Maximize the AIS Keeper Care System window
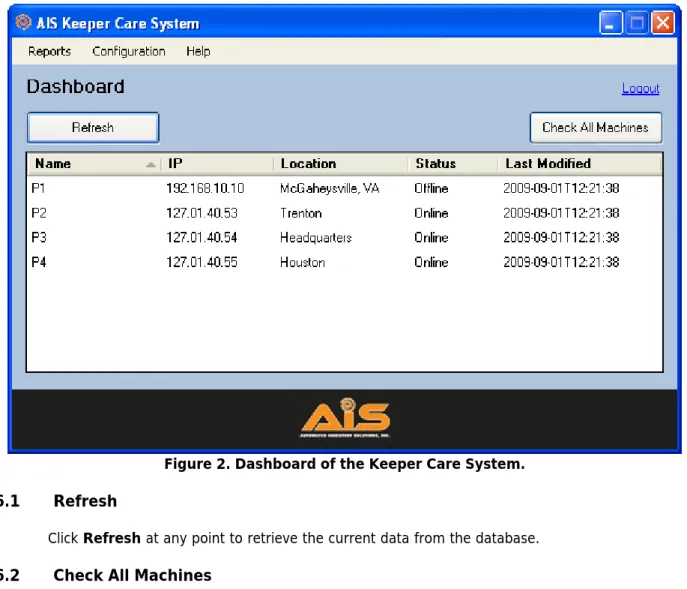 [637, 23]
